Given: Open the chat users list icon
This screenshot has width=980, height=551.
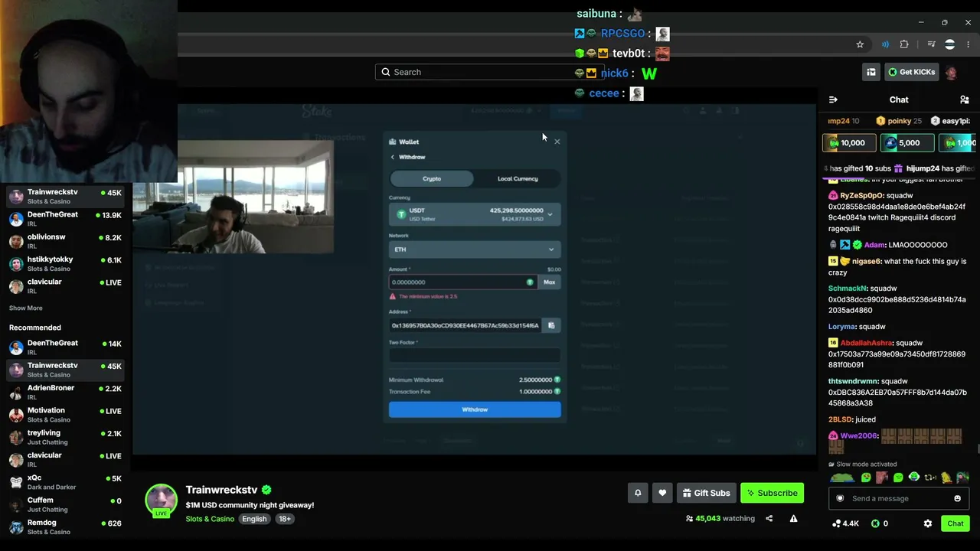Looking at the screenshot, I should 964,99.
